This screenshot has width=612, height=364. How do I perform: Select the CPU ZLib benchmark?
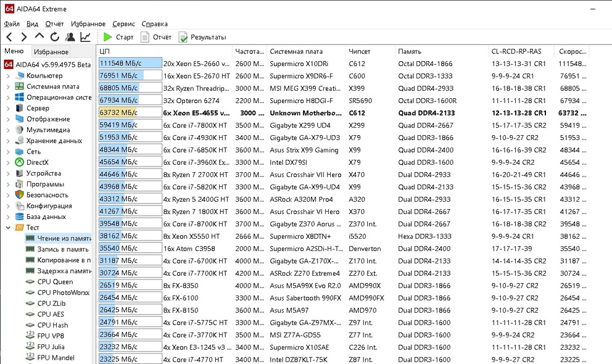(x=46, y=304)
